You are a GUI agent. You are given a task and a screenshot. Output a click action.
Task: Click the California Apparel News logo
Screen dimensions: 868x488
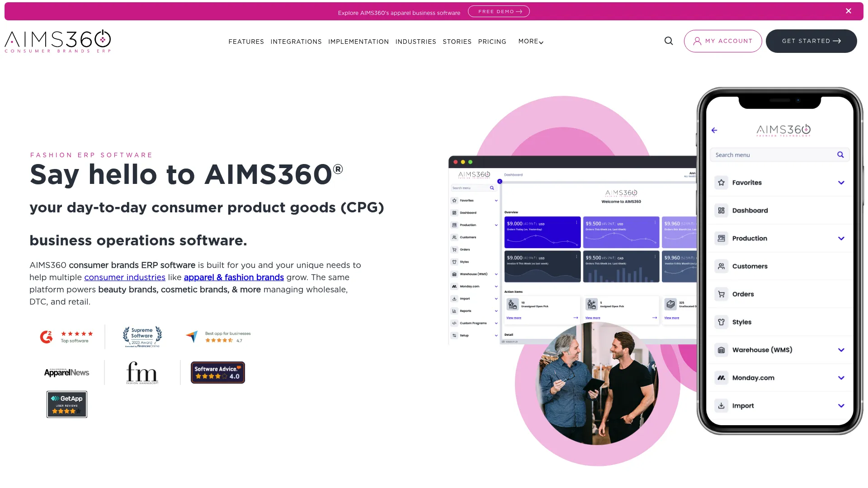(x=66, y=372)
